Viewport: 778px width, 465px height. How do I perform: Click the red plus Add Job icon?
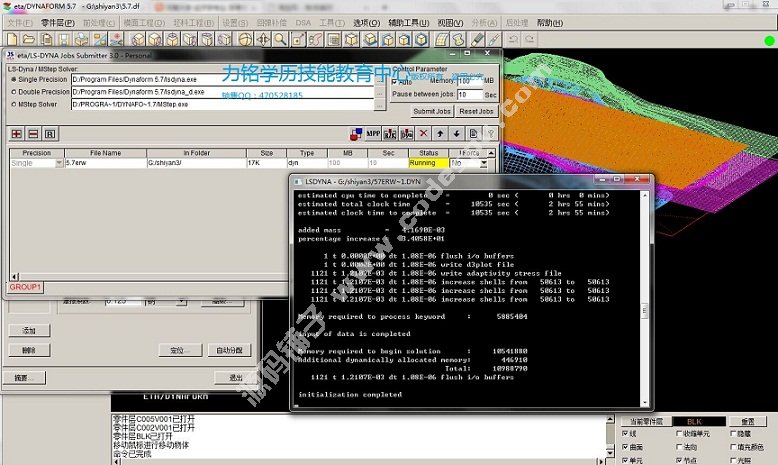click(16, 134)
